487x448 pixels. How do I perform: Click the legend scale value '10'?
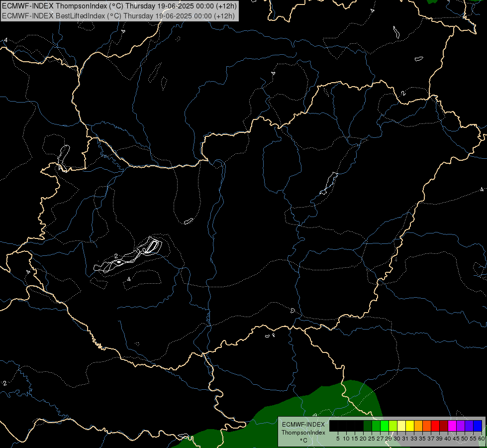pos(346,439)
